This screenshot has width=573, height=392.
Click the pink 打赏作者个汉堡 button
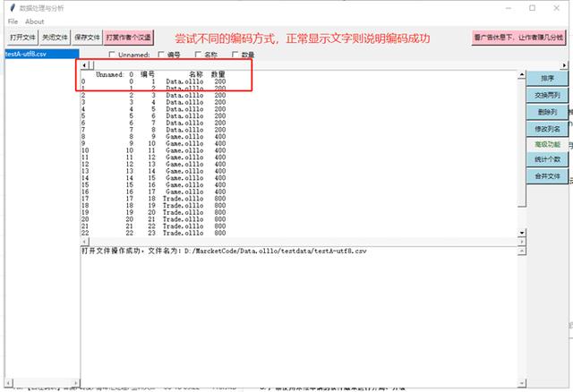click(x=128, y=38)
